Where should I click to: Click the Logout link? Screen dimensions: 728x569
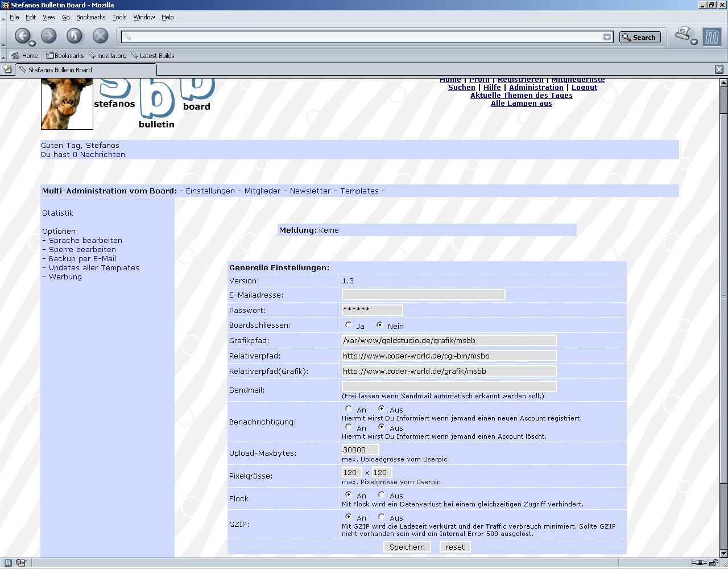[584, 88]
